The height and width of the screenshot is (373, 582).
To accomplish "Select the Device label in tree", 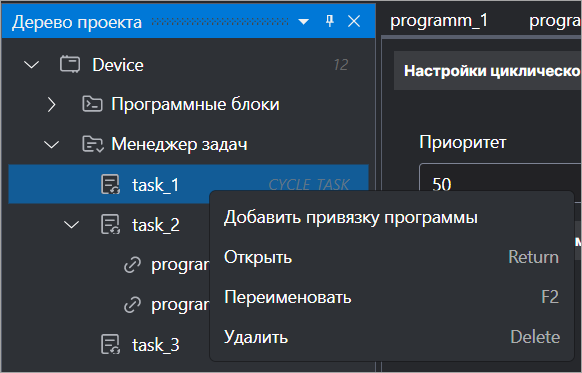I will coord(118,65).
